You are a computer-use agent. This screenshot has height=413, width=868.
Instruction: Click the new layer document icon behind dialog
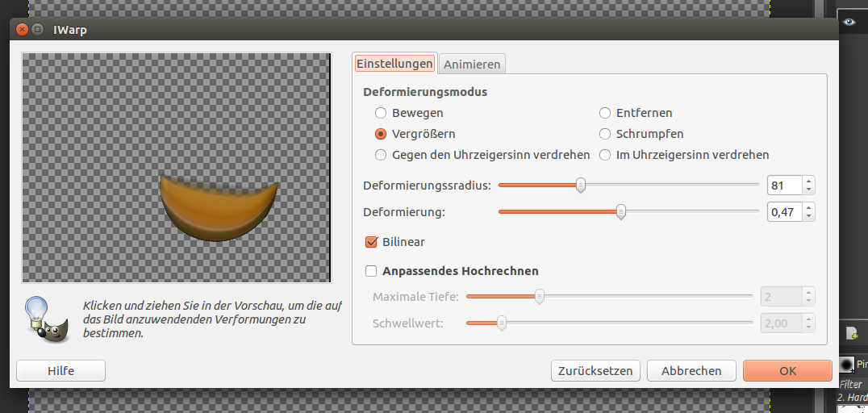click(852, 333)
